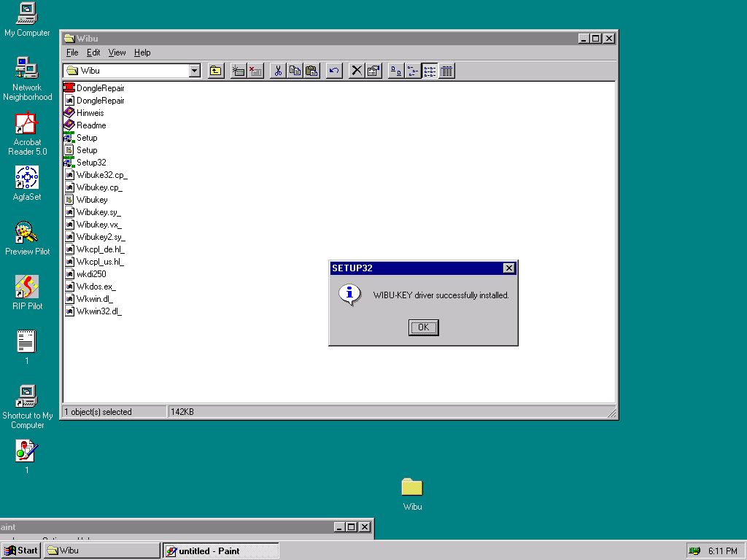Select the Hinweis help file
The height and width of the screenshot is (560, 747).
[84, 113]
